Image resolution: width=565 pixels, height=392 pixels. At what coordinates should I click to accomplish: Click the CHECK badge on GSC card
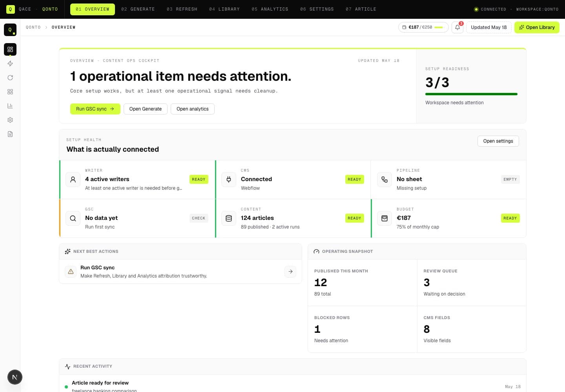(199, 218)
